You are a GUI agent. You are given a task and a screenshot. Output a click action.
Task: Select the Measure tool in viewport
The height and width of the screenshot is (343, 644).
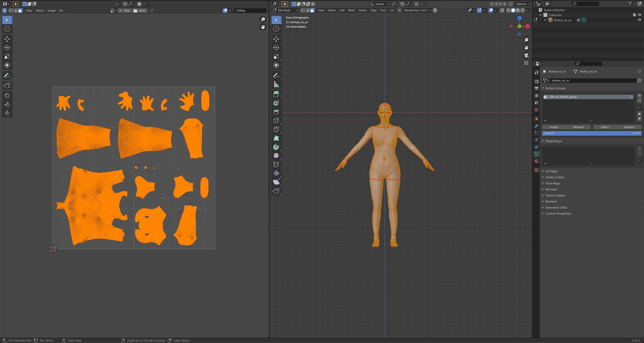coord(276,84)
